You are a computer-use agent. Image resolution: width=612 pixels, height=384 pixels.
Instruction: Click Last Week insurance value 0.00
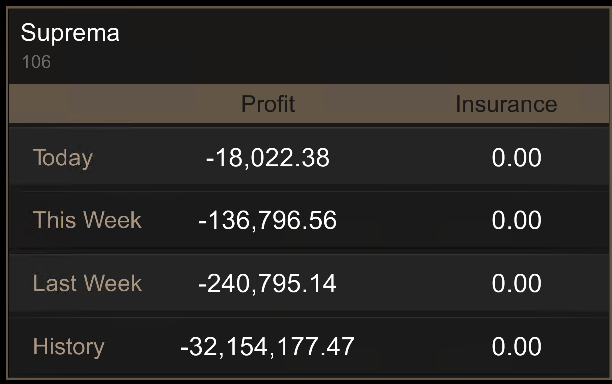pyautogui.click(x=516, y=283)
